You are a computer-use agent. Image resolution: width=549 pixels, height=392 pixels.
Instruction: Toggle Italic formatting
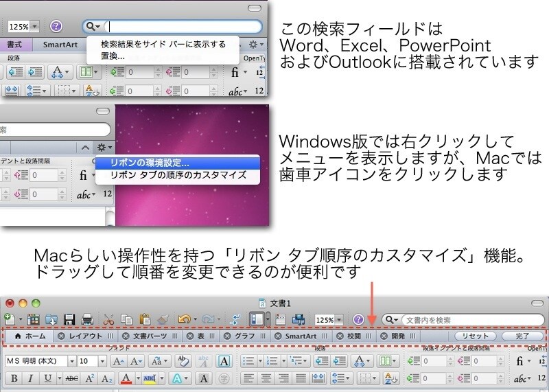(30, 378)
